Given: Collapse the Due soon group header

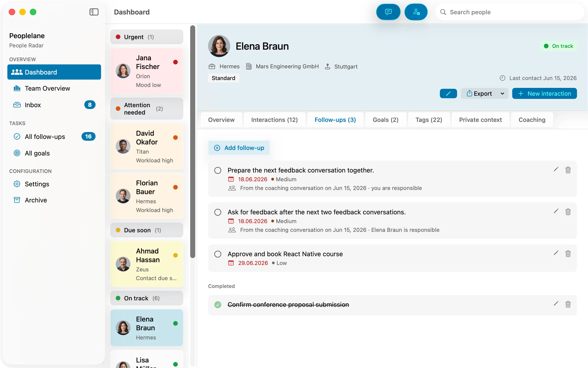Looking at the screenshot, I should [x=147, y=230].
